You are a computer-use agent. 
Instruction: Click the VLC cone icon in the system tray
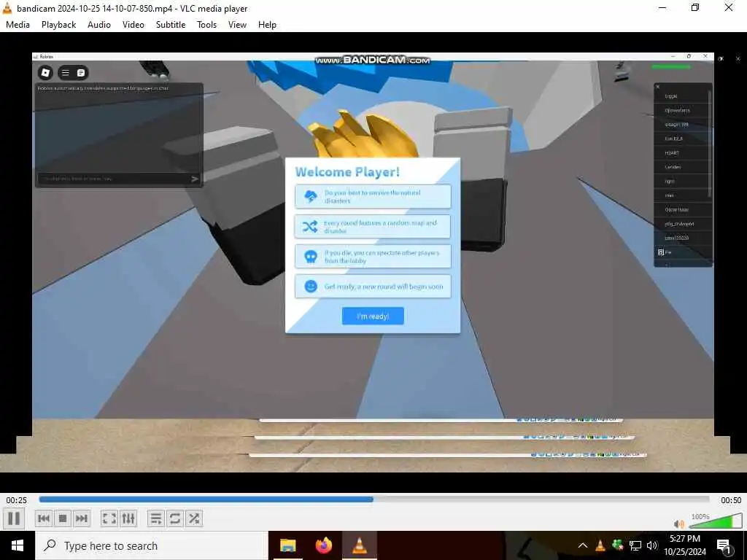tap(600, 545)
